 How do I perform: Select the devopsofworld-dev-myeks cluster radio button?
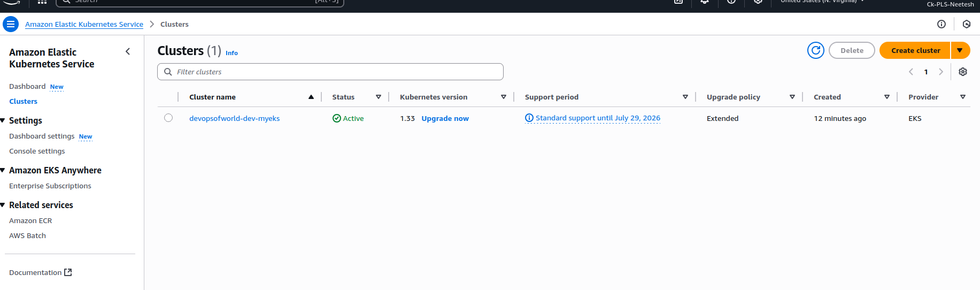coord(168,118)
